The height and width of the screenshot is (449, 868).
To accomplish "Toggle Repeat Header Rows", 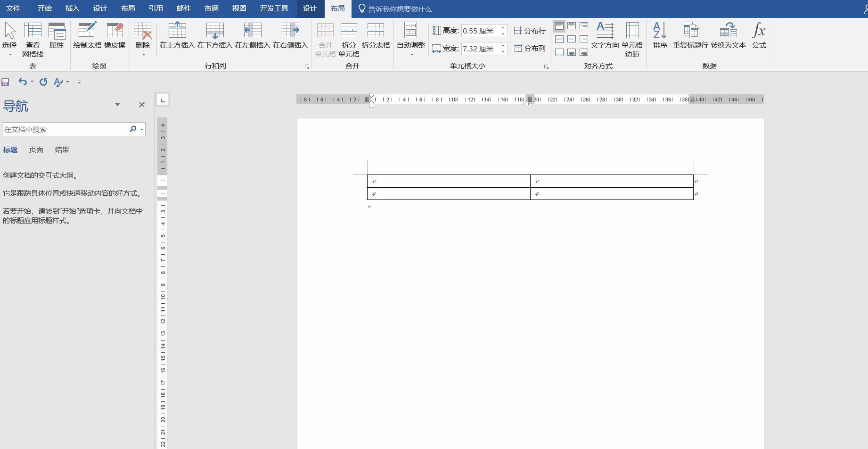I will 690,35.
